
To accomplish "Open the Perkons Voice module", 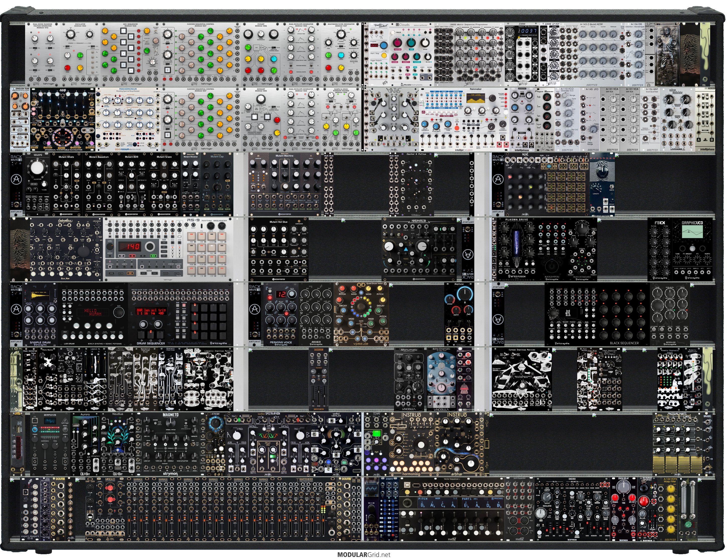I will click(281, 315).
